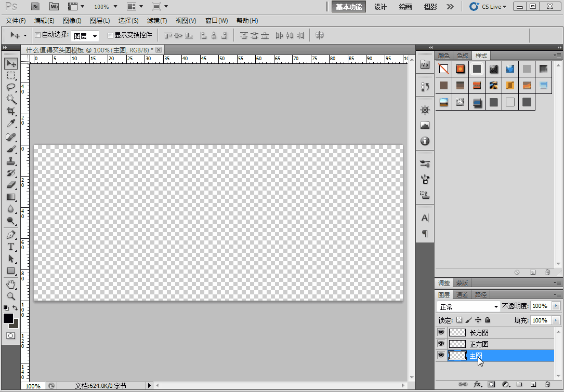
Task: Add a layer style with fx button
Action: [478, 384]
